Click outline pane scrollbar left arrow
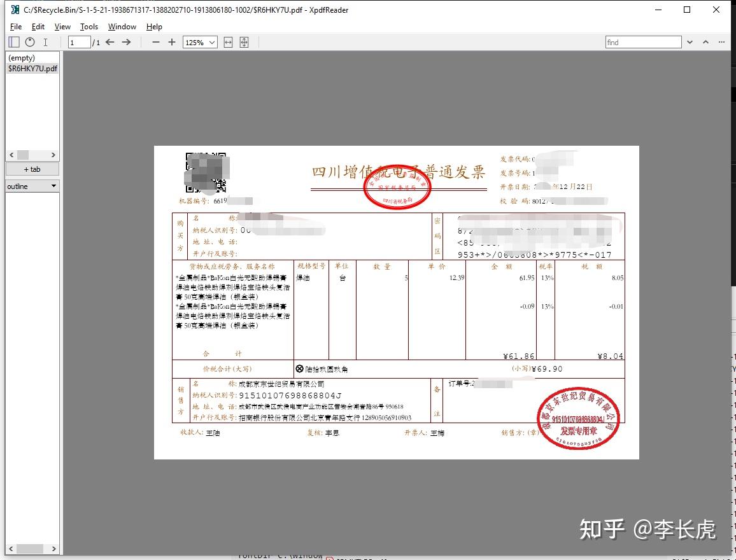Screen dimensions: 736x560 (11, 549)
